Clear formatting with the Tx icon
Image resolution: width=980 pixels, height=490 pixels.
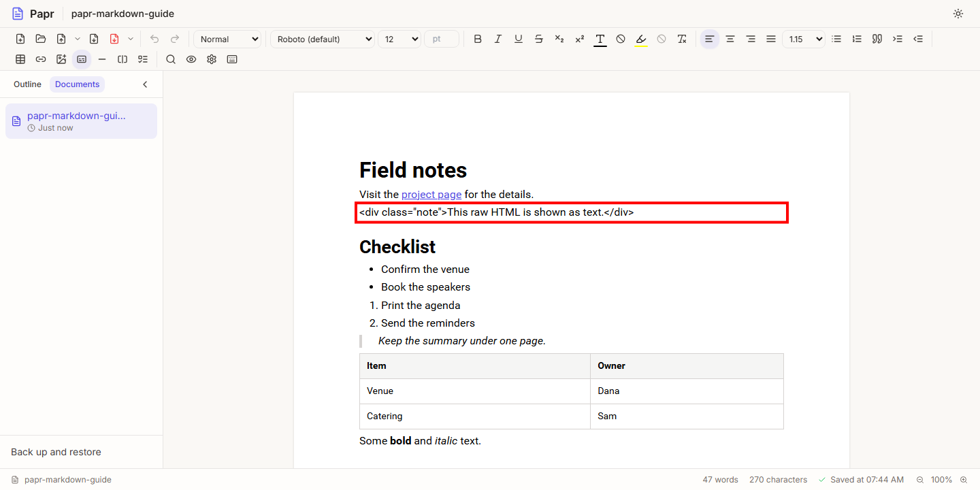(x=682, y=39)
